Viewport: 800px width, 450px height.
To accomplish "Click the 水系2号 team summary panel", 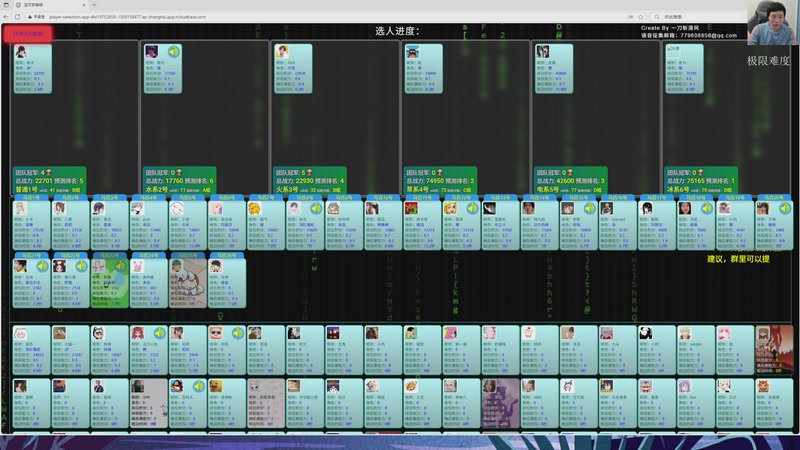I will click(x=179, y=181).
